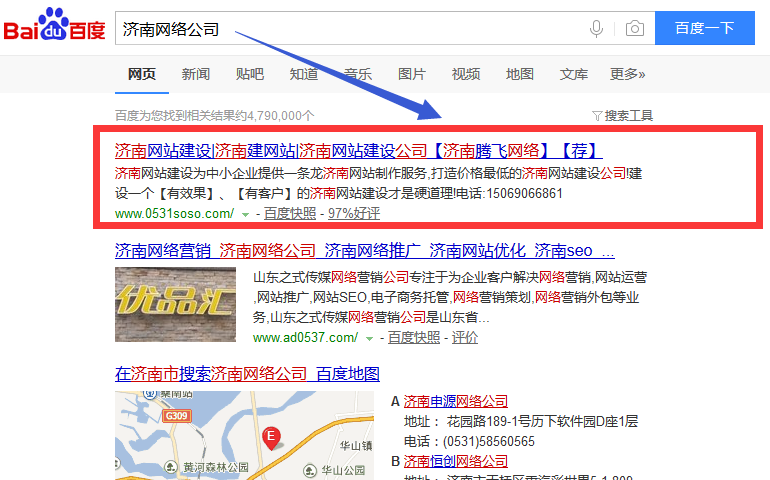Open the 济南网站建设 济南腾飞网络 result title
The image size is (770, 480).
(x=358, y=150)
